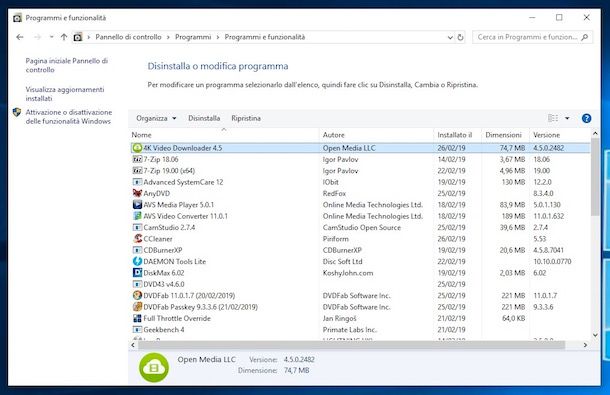Open Attivazione o disattivazione delle funzionalità Windows
The height and width of the screenshot is (395, 610).
68,117
